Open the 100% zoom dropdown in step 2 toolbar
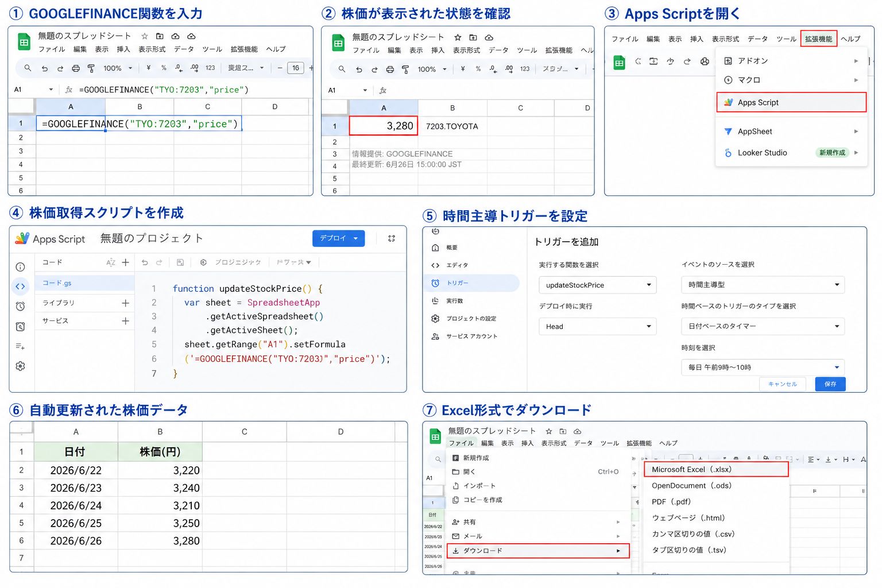The image size is (882, 588). point(432,69)
